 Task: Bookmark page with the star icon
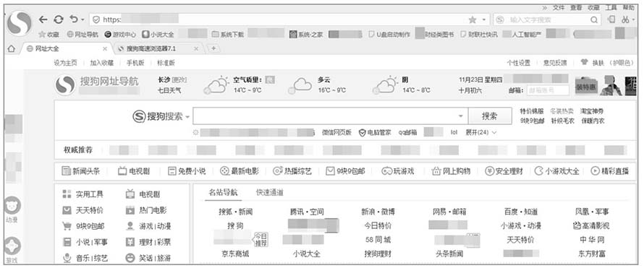tap(473, 20)
